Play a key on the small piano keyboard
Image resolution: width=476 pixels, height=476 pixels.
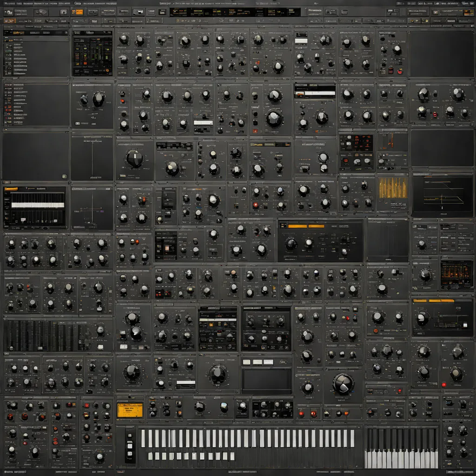click(401, 448)
